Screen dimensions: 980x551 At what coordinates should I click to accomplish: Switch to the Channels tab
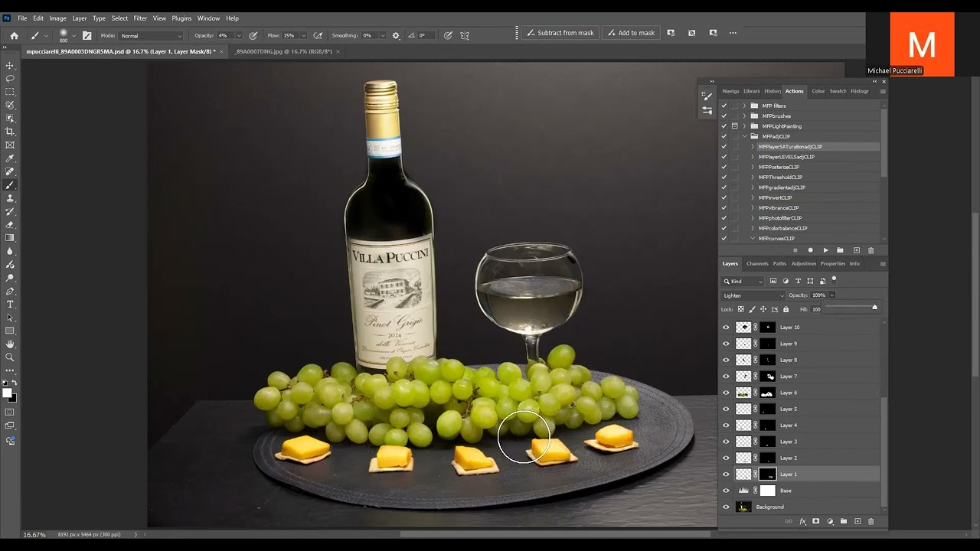coord(757,263)
